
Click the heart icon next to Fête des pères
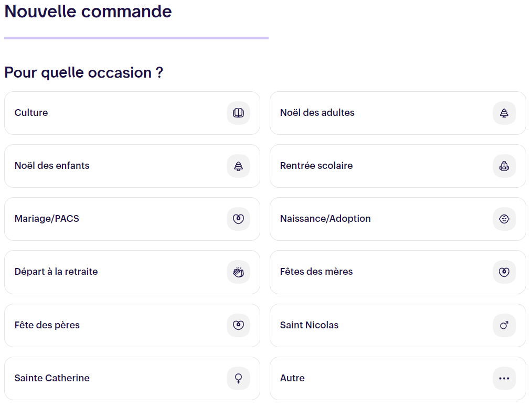click(x=239, y=325)
